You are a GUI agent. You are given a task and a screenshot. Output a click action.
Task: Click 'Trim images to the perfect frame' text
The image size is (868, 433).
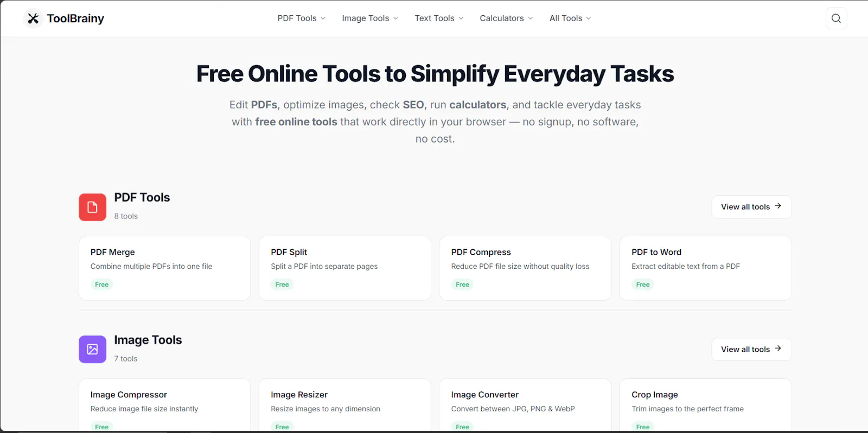688,409
